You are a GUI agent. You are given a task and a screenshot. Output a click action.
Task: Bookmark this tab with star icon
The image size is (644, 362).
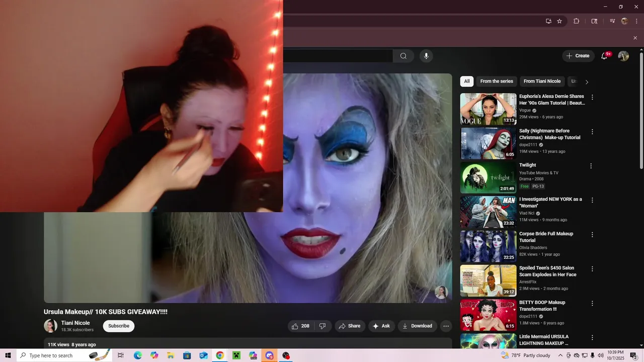click(x=559, y=21)
